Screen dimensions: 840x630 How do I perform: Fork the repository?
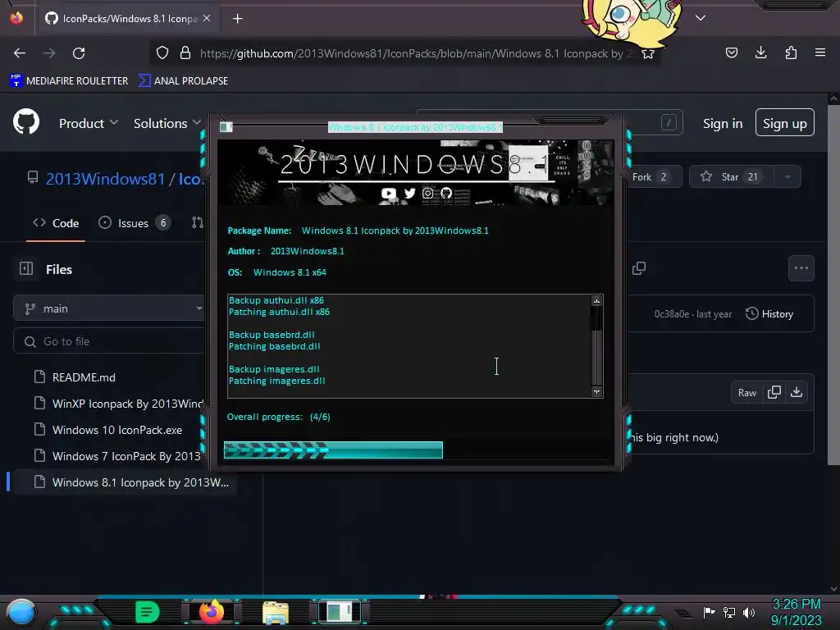pos(651,177)
